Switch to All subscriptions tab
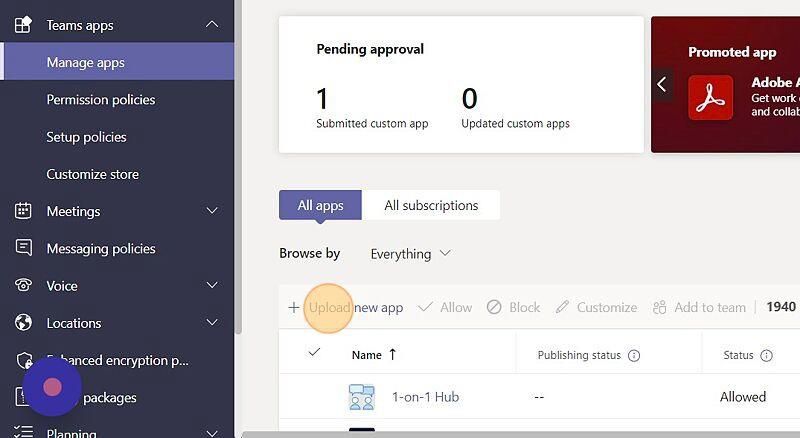The width and height of the screenshot is (800, 438). [x=431, y=205]
